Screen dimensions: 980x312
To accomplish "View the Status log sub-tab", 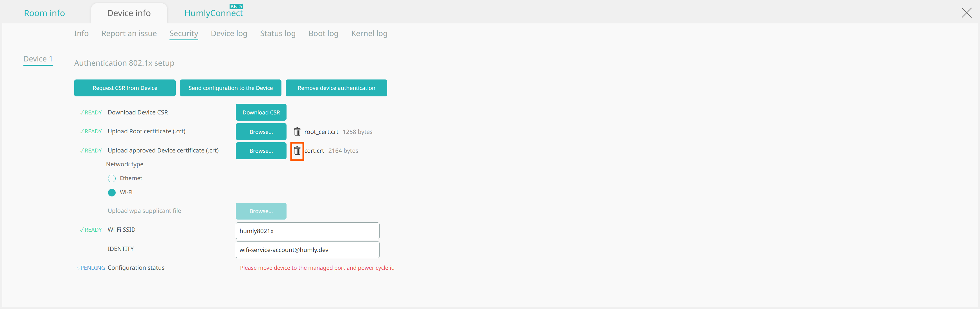I will point(278,34).
